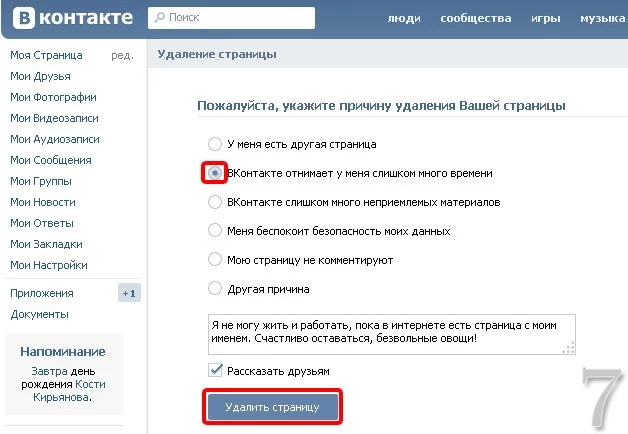The width and height of the screenshot is (628, 434).
Task: Click the search magnifier icon
Action: (160, 17)
